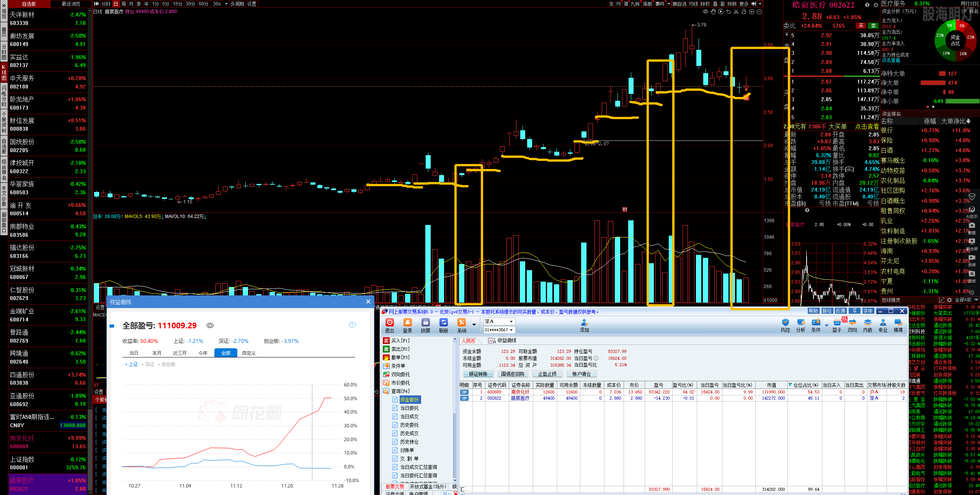Screen dimensions: 980x495
Task: Click the 撤单[F3] cancel order entry
Action: (x=397, y=357)
